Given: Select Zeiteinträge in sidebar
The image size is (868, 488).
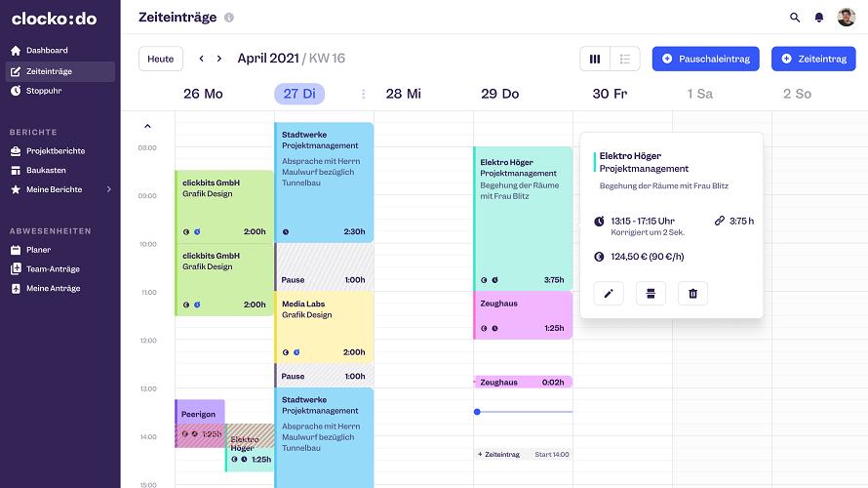Looking at the screenshot, I should coord(59,71).
